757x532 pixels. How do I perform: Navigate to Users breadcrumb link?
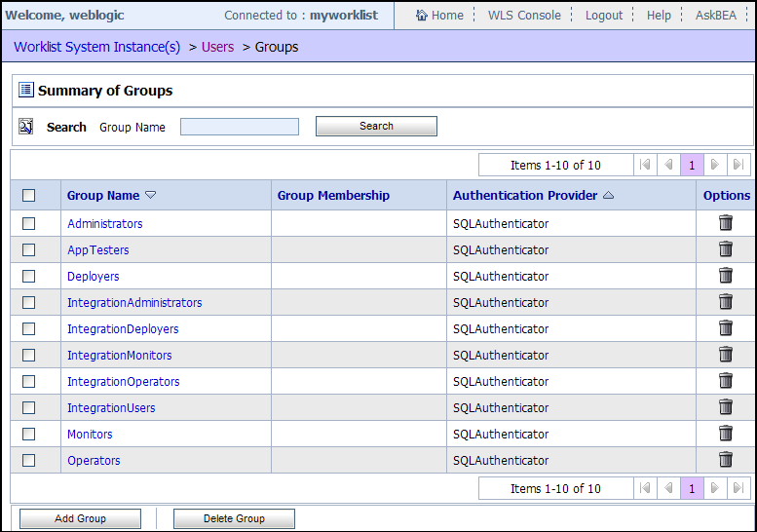[x=217, y=47]
